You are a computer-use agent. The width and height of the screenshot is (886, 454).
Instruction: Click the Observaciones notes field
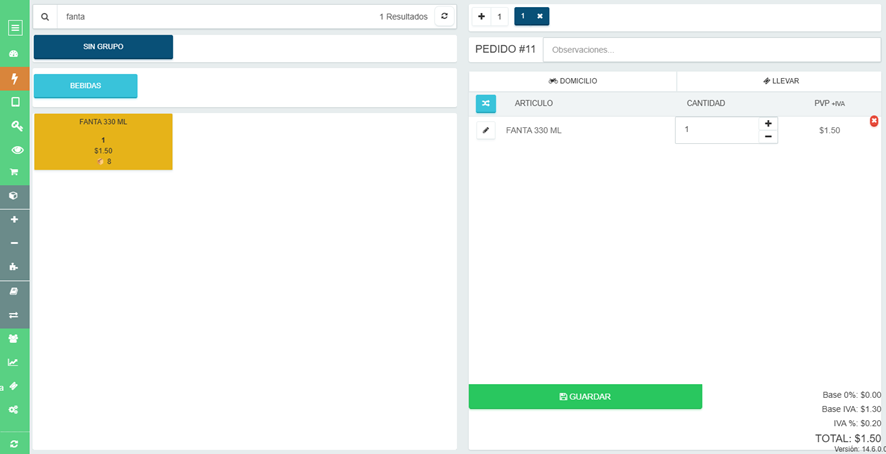tap(711, 50)
